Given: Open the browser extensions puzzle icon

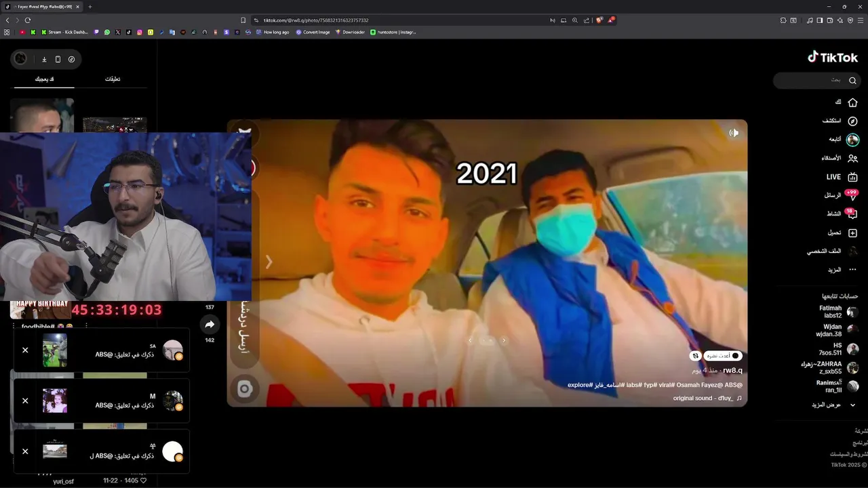Looking at the screenshot, I should 783,20.
